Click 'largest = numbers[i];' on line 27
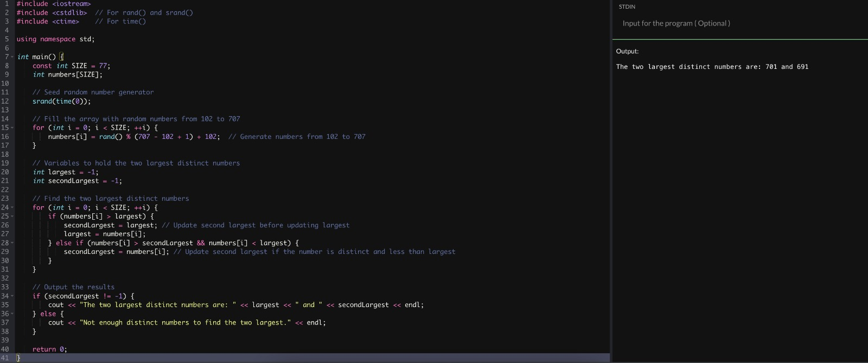Viewport: 868px width, 363px height. [x=105, y=234]
